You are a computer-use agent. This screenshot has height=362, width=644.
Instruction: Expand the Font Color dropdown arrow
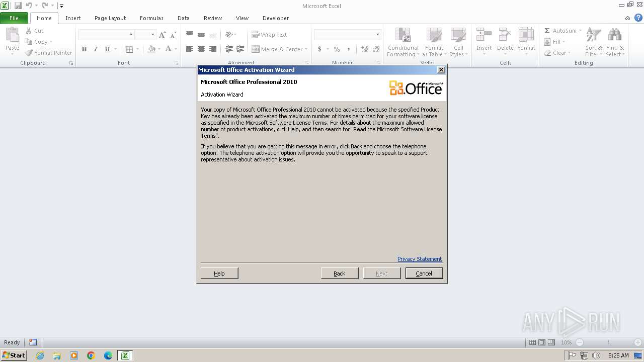tap(176, 49)
